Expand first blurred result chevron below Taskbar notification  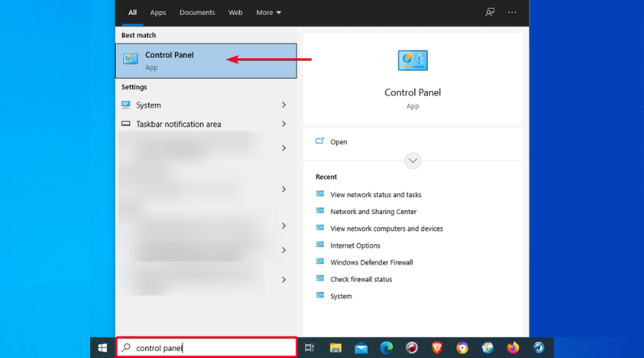(x=284, y=148)
